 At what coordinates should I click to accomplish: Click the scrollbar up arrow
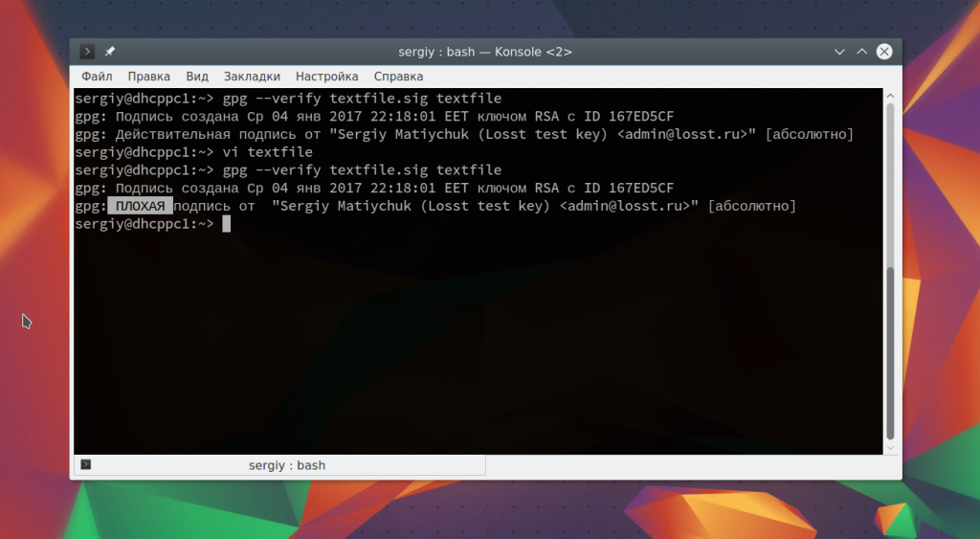891,96
